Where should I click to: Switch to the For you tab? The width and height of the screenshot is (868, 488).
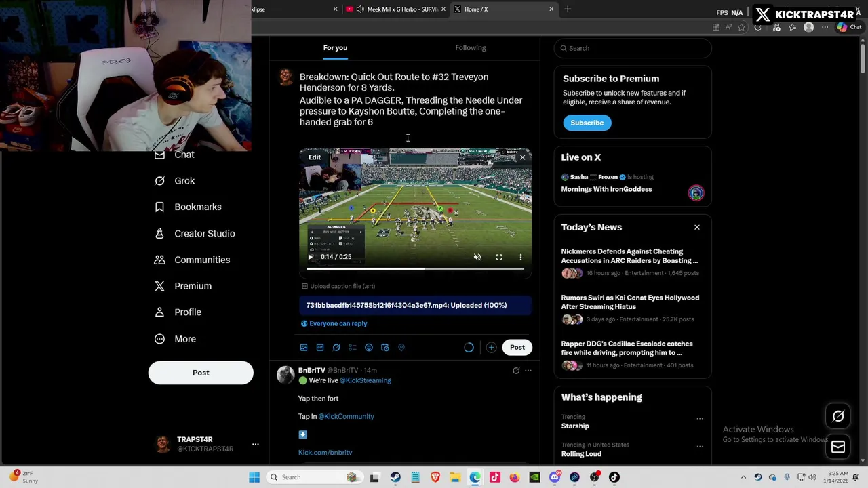(335, 47)
